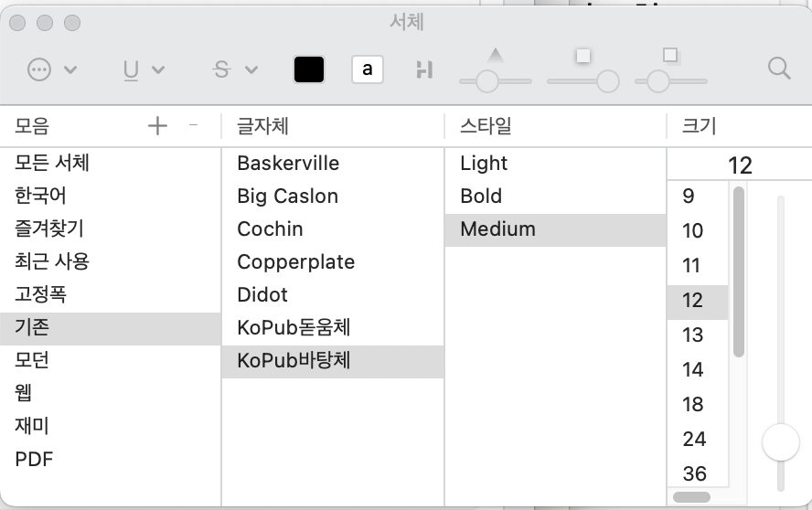Click the horizontal scrollbar under size list
The height and width of the screenshot is (510, 812).
tap(692, 497)
